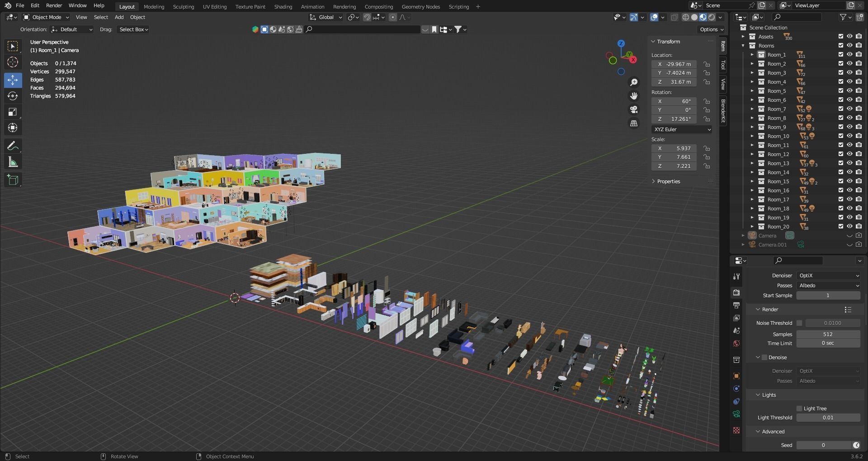Click the zoom view magnifier icon

pyautogui.click(x=634, y=82)
